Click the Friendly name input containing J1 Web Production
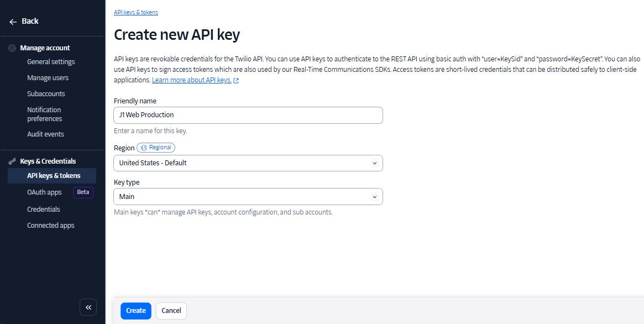The height and width of the screenshot is (324, 644). pos(248,115)
